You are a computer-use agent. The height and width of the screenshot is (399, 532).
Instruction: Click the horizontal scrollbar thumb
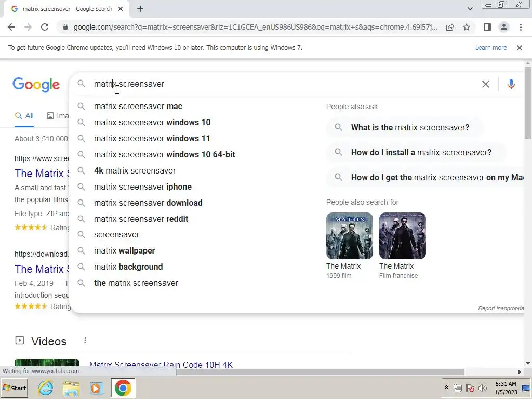pyautogui.click(x=320, y=372)
